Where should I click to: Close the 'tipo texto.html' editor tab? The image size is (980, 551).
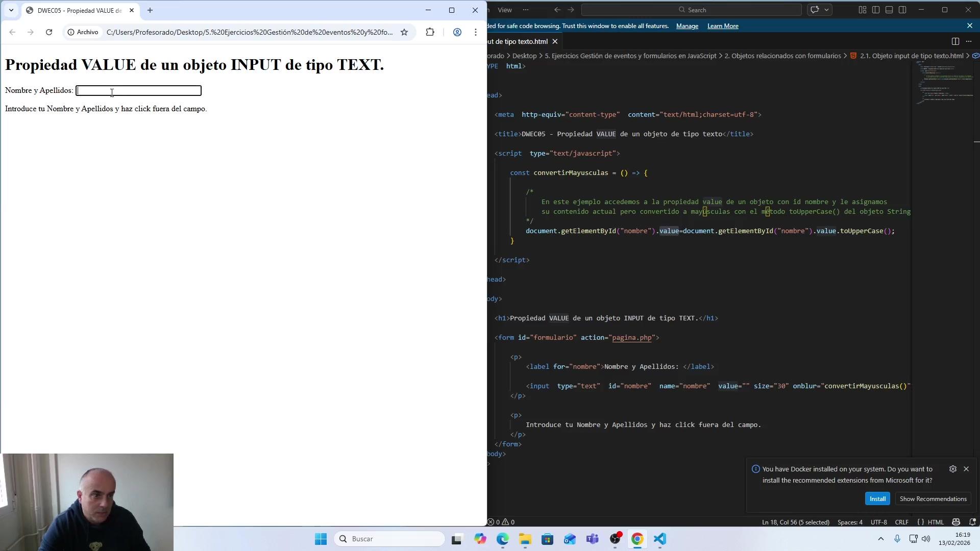(x=555, y=41)
